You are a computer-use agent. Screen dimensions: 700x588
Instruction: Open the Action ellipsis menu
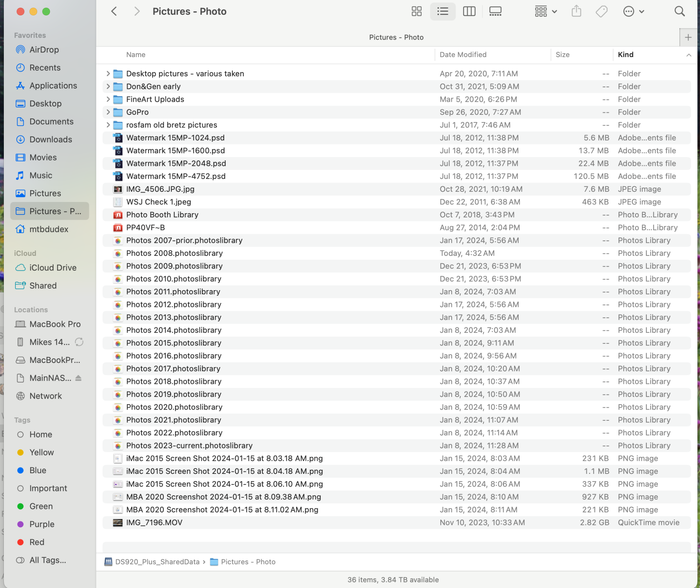[x=633, y=12]
